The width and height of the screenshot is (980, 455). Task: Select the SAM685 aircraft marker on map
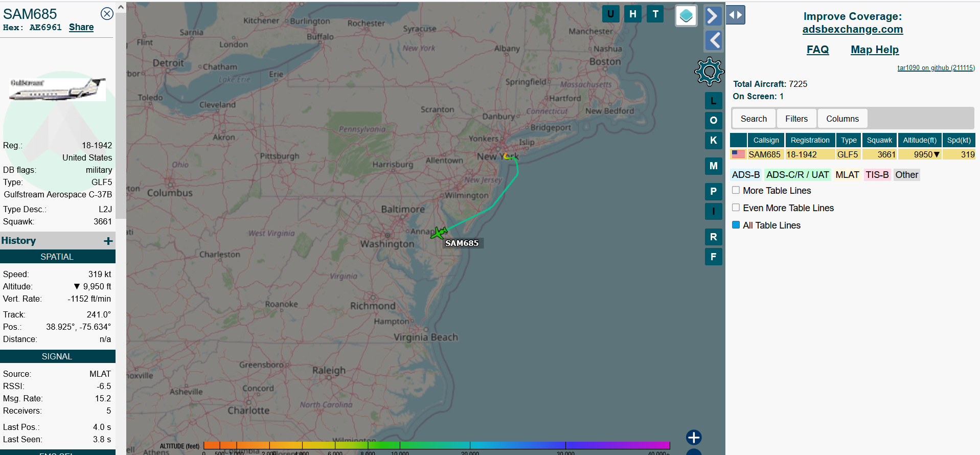point(439,233)
